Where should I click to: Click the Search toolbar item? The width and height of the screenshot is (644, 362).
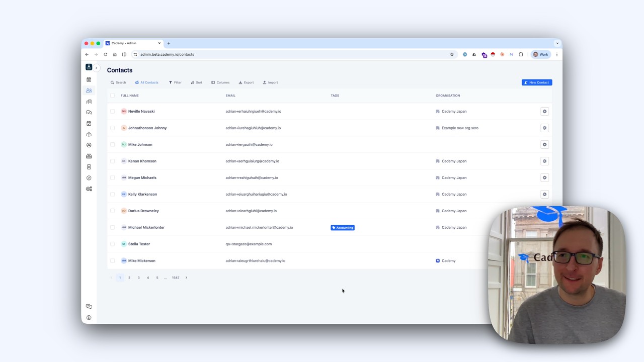[x=118, y=82]
